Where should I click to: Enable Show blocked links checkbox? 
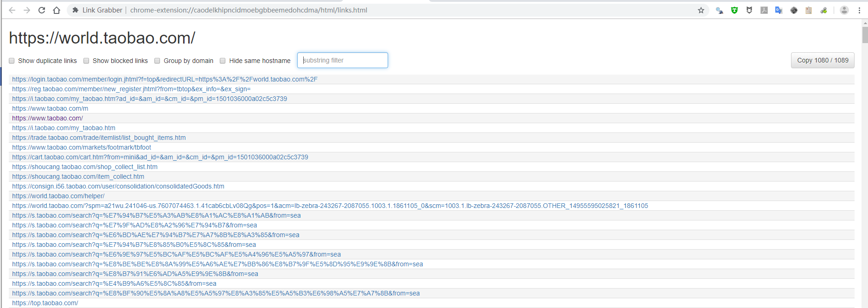coord(86,61)
